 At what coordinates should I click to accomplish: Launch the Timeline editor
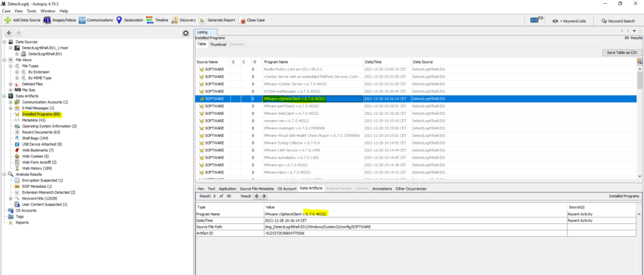[150, 20]
